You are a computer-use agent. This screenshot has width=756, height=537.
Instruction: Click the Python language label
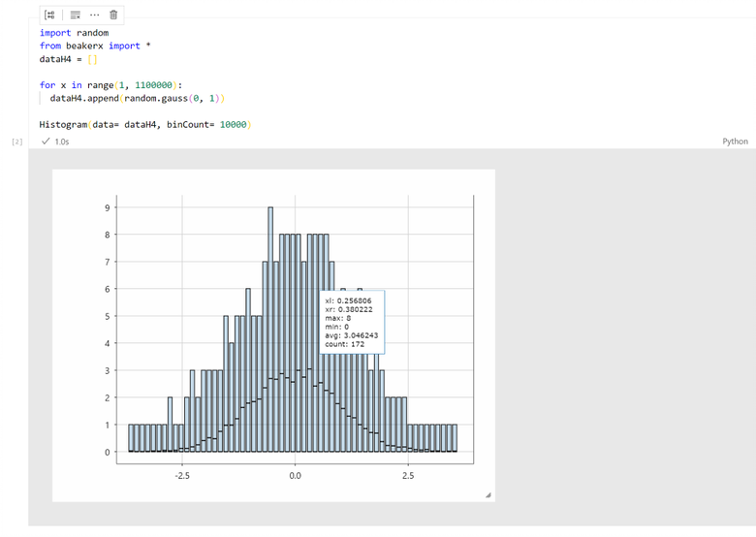[x=735, y=142]
